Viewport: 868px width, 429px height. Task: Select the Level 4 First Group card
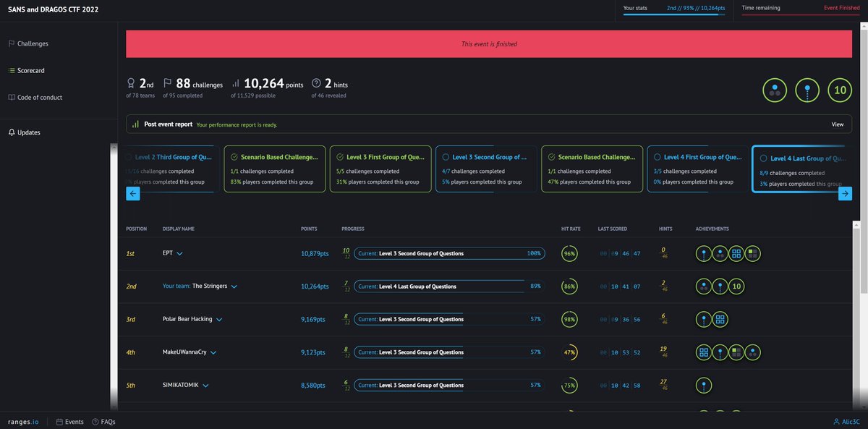tap(697, 169)
